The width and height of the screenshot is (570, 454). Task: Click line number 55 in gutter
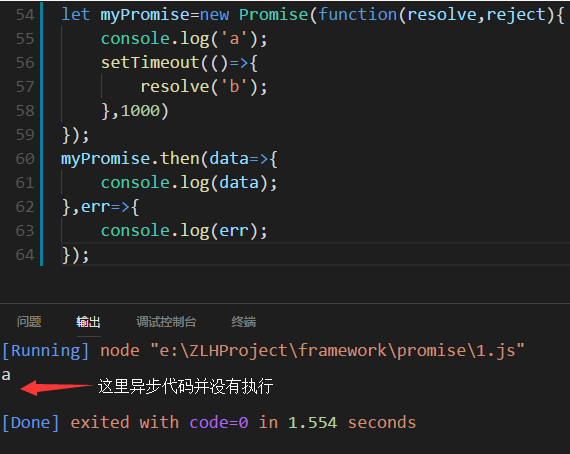coord(25,39)
